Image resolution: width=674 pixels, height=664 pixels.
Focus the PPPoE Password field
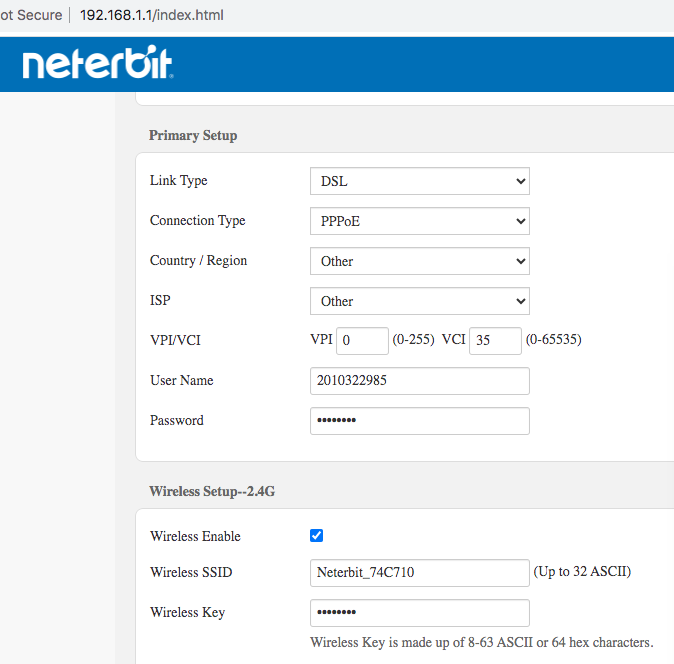pos(420,421)
